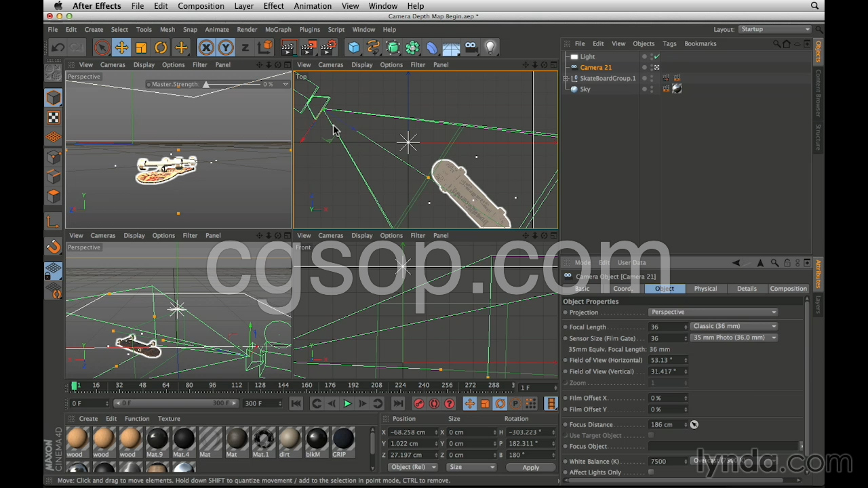This screenshot has width=868, height=488.
Task: Toggle Z-axis lock
Action: tap(245, 47)
